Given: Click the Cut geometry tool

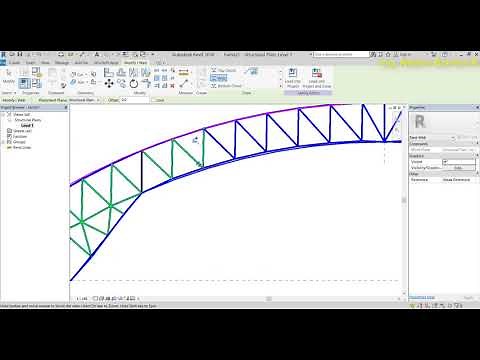Looking at the screenshot, I should (x=80, y=75).
